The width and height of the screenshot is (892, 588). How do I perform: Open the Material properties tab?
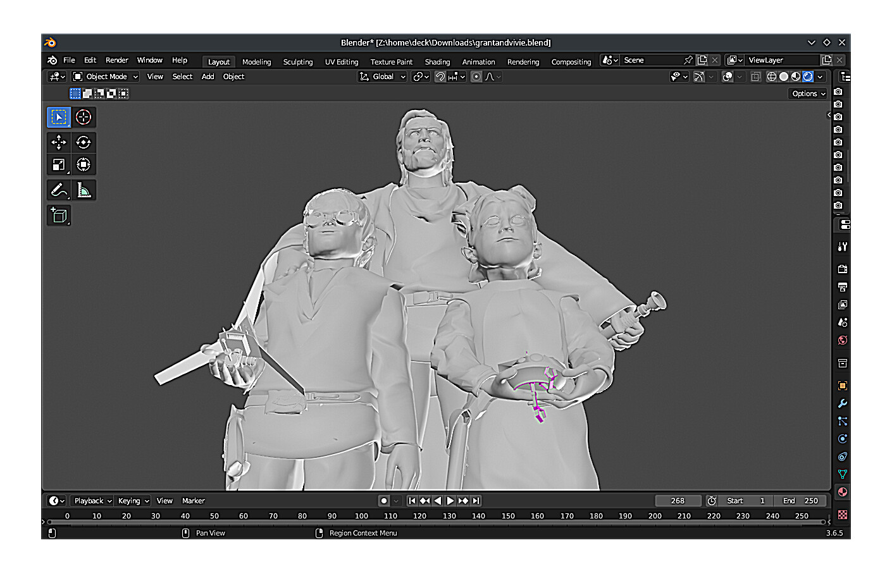pos(843,492)
